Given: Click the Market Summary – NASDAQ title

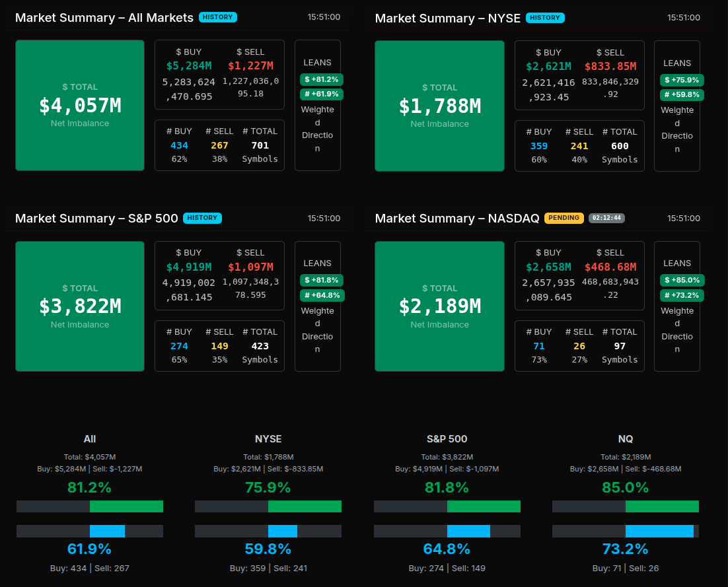Looking at the screenshot, I should [x=457, y=219].
